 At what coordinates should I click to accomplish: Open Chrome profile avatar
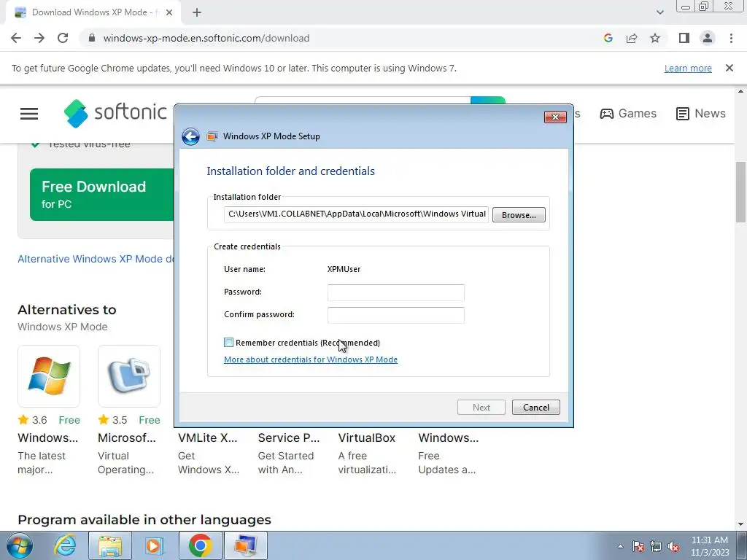[708, 38]
